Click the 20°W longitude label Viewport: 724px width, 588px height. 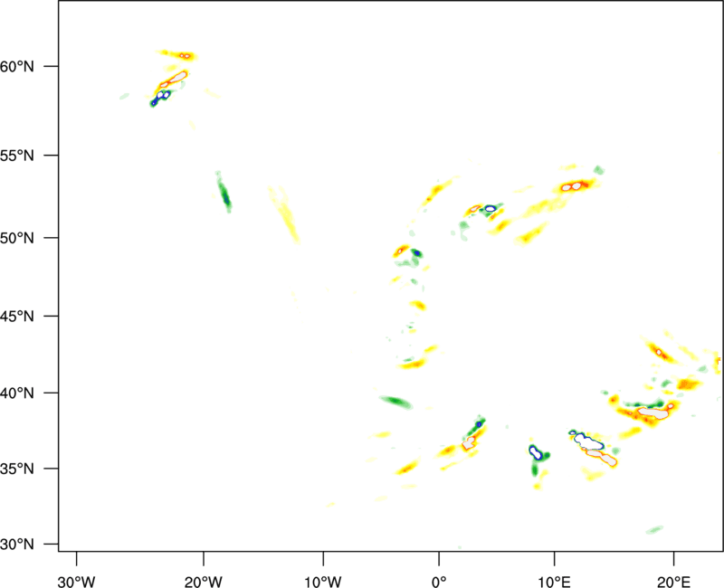(x=204, y=582)
